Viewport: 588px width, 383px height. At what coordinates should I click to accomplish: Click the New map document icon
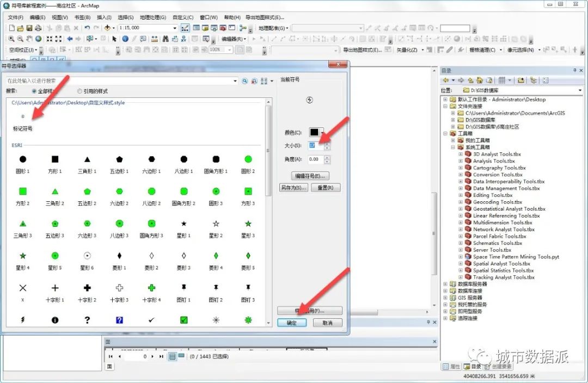point(11,28)
